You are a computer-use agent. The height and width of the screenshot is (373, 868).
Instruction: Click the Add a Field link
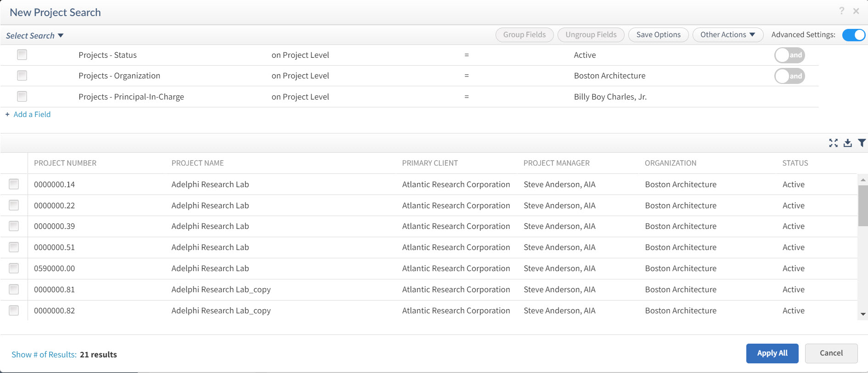coord(32,114)
